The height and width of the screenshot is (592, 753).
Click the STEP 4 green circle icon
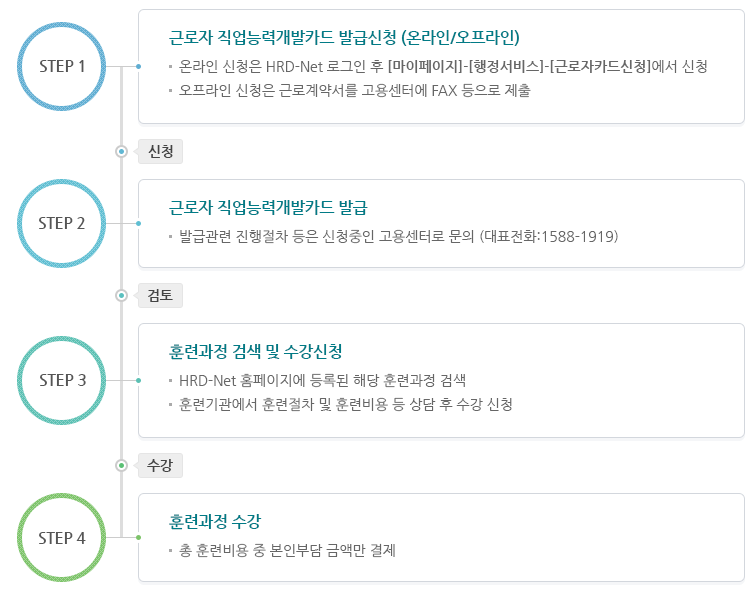tap(61, 537)
